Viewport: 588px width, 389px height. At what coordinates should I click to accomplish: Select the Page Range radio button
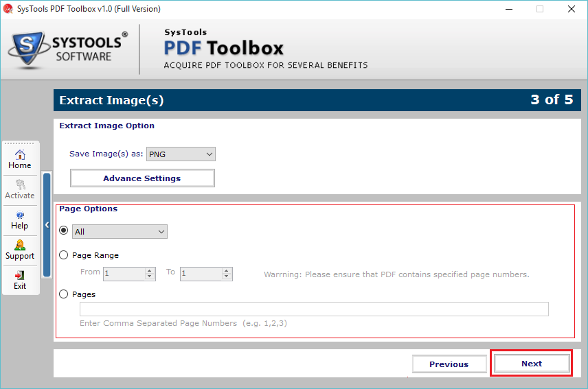coord(64,255)
